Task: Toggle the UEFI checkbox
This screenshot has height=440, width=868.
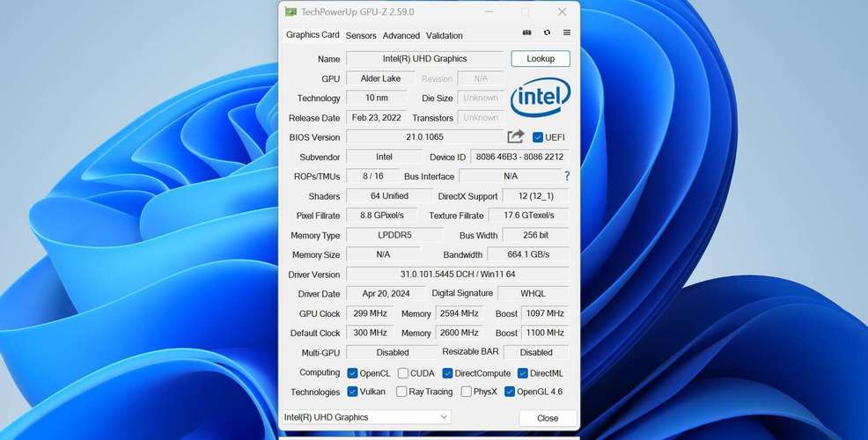Action: 538,137
